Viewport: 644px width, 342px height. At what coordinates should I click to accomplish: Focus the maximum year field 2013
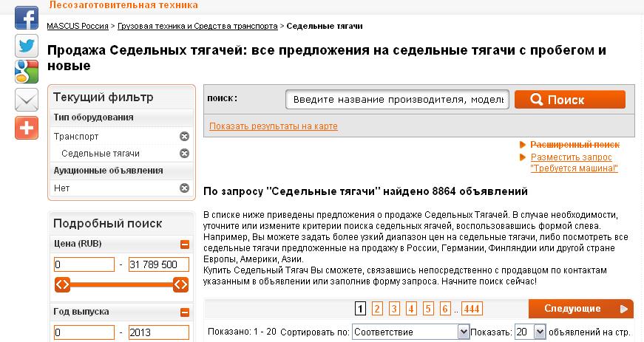pyautogui.click(x=159, y=332)
